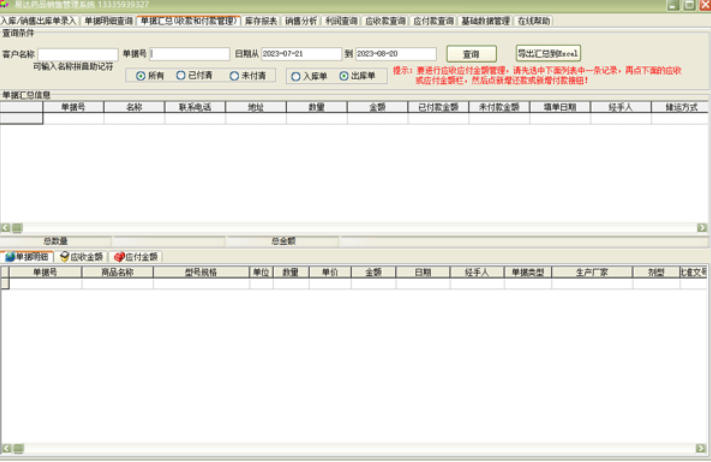Viewport: 711px width, 462px height.
Task: Click the application icon in title bar
Action: point(4,4)
